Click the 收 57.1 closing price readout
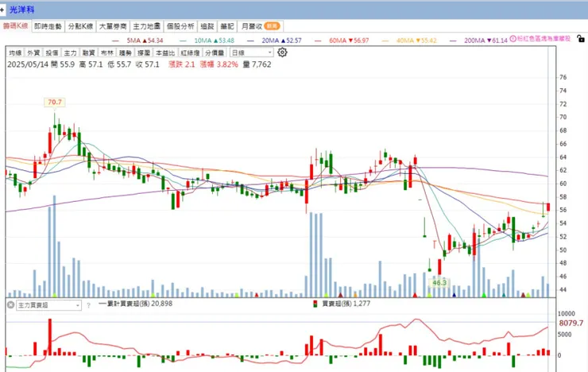This screenshot has width=588, height=372. click(x=147, y=64)
